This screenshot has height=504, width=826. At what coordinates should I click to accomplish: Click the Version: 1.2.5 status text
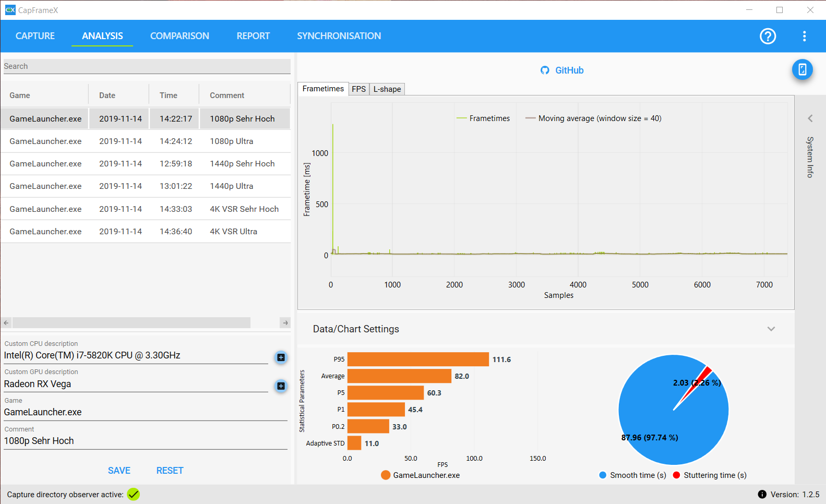(x=795, y=495)
